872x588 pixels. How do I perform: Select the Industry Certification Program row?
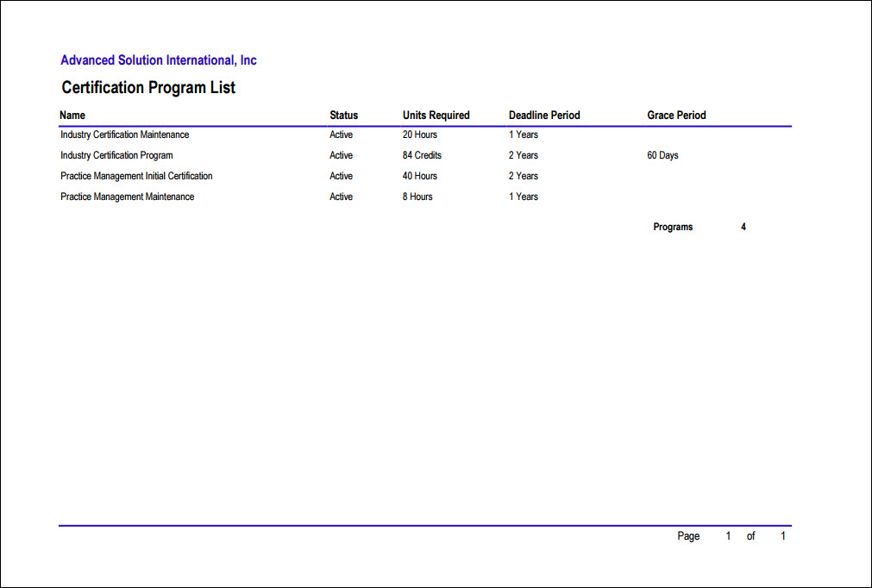click(116, 155)
